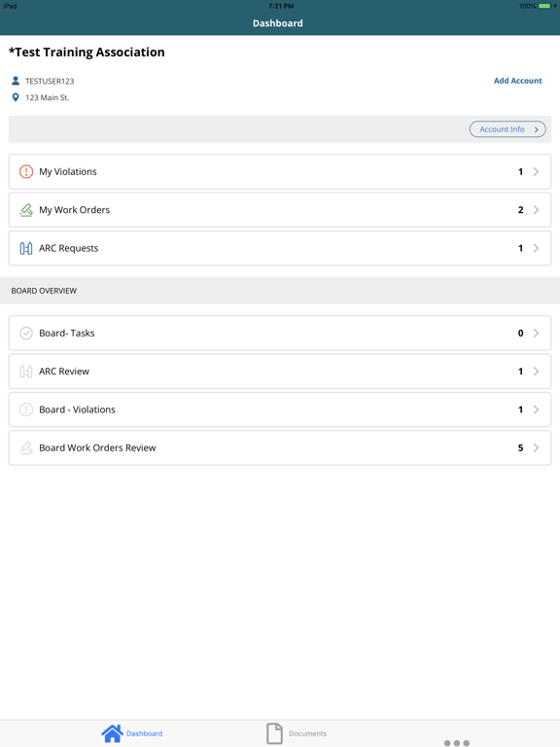This screenshot has height=747, width=560.
Task: Open the Account Info button
Action: click(507, 129)
